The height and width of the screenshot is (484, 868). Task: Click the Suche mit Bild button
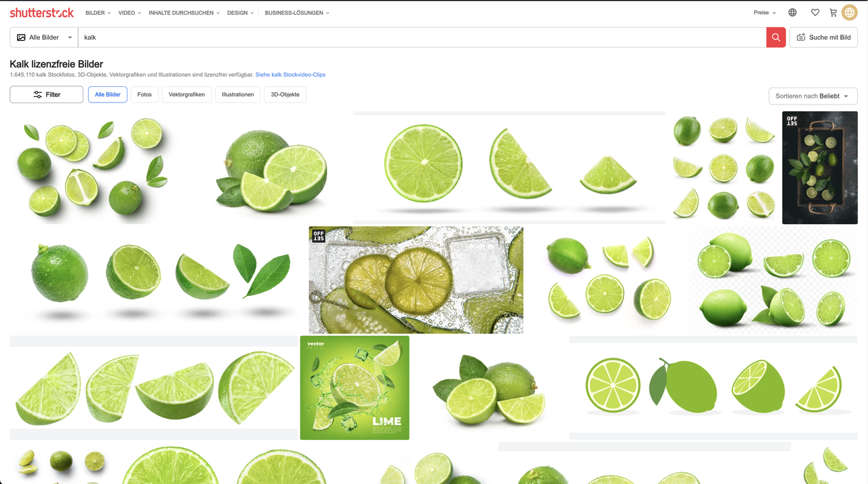pyautogui.click(x=823, y=37)
